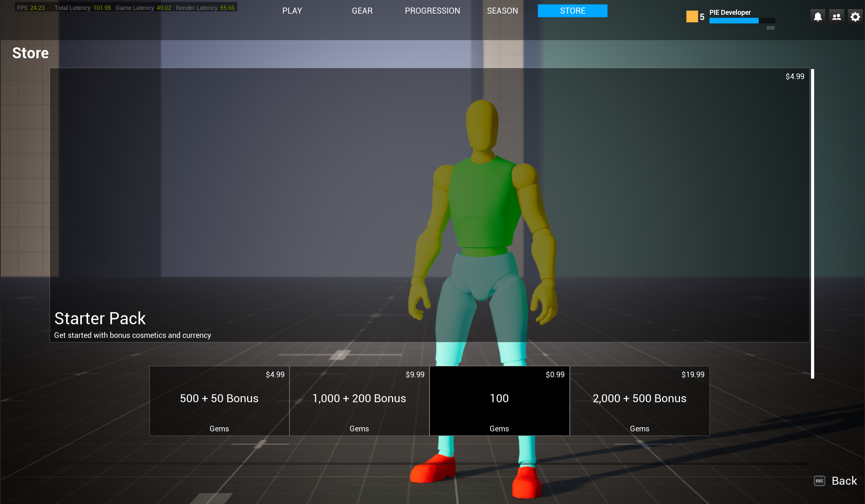
Task: Open the settings gear icon
Action: click(855, 16)
